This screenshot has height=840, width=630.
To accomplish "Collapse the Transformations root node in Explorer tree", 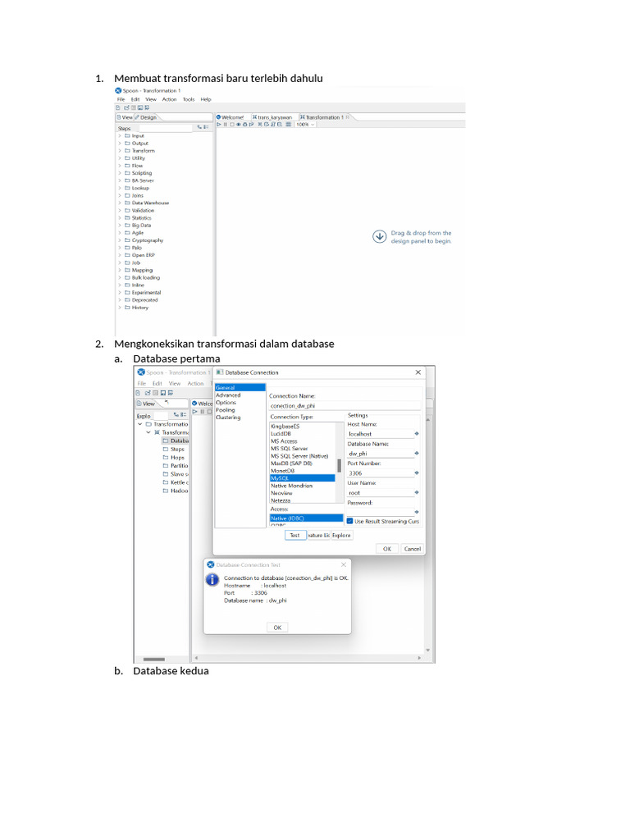I will coord(140,424).
